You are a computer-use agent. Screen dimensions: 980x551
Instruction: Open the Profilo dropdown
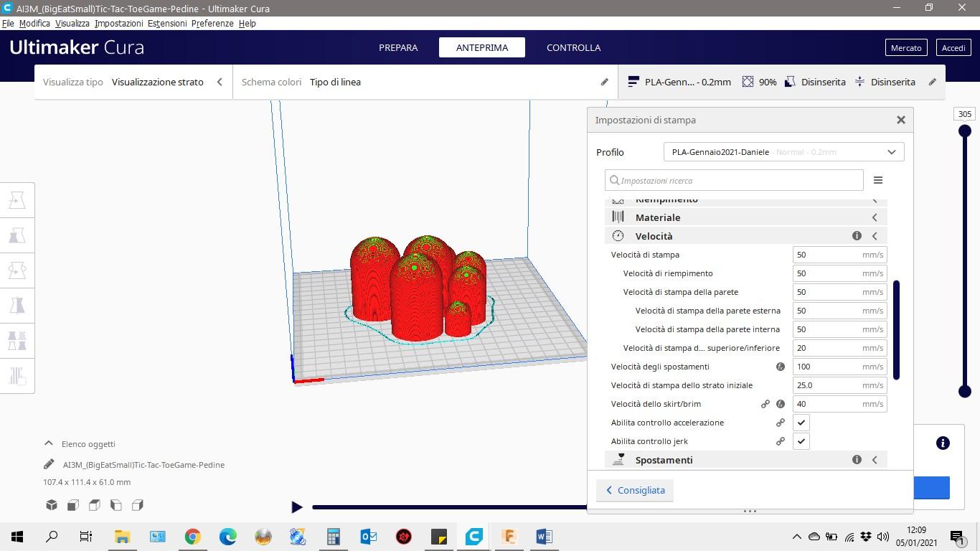point(783,152)
